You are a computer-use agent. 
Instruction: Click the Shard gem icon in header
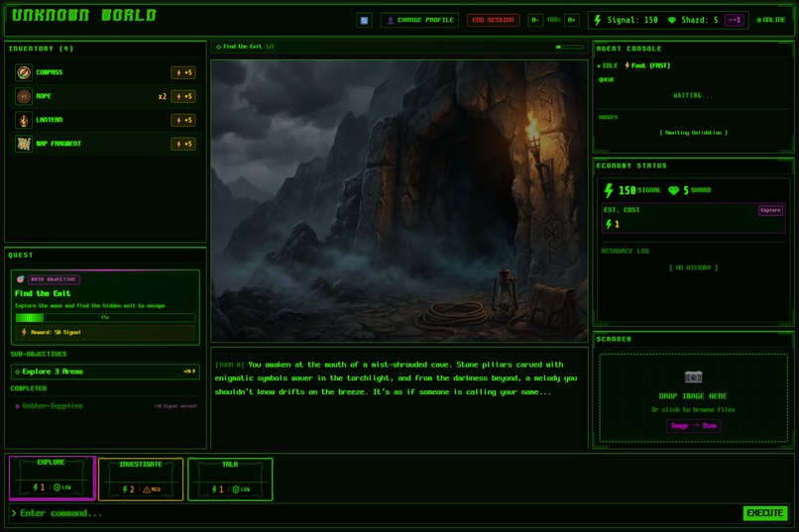coord(671,21)
